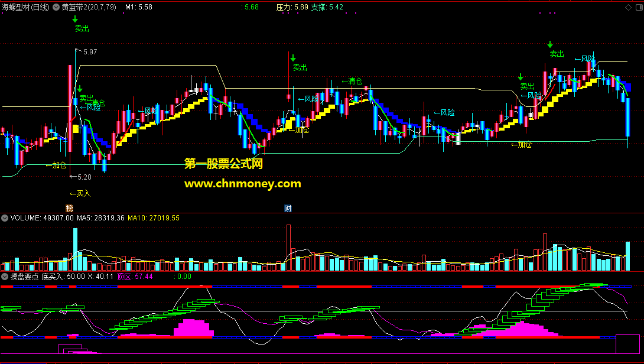Screen dimensions: 644x364
Task: Click the ←清仓 signal label
Action: point(352,81)
